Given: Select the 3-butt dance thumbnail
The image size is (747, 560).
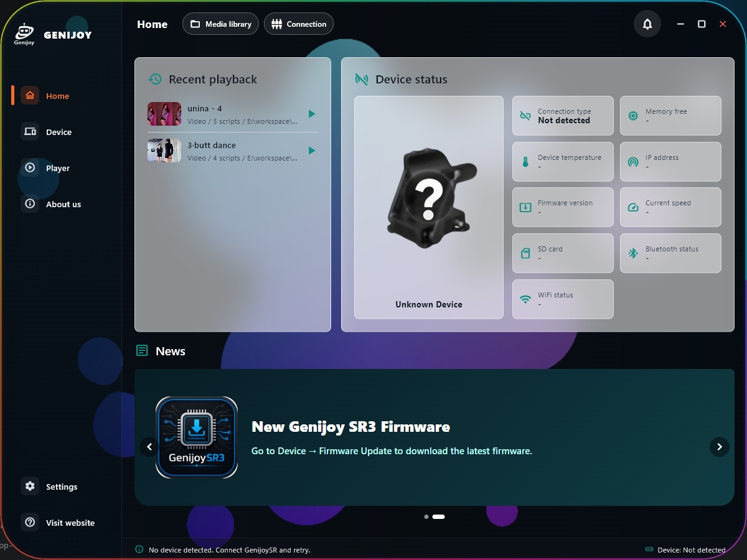Looking at the screenshot, I should pyautogui.click(x=164, y=151).
